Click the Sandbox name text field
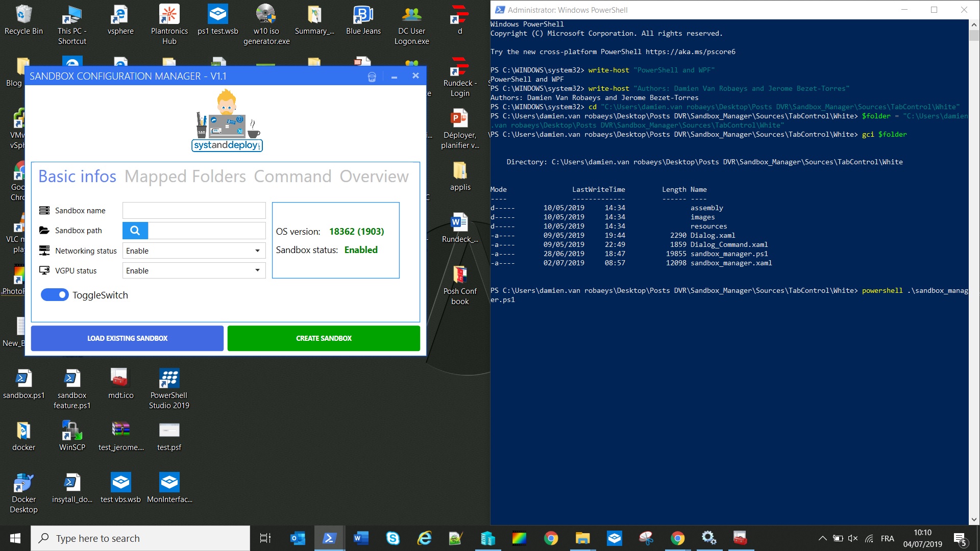The width and height of the screenshot is (980, 551). (x=194, y=210)
